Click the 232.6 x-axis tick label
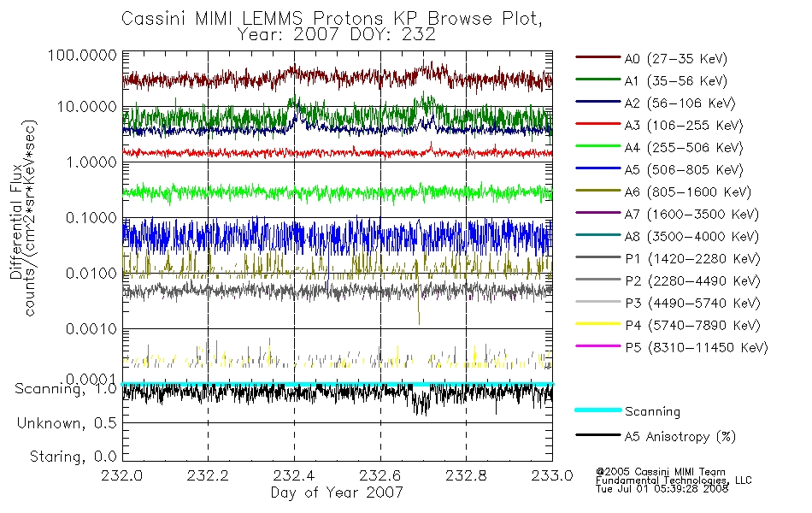This screenshot has height=513, width=812. 380,475
